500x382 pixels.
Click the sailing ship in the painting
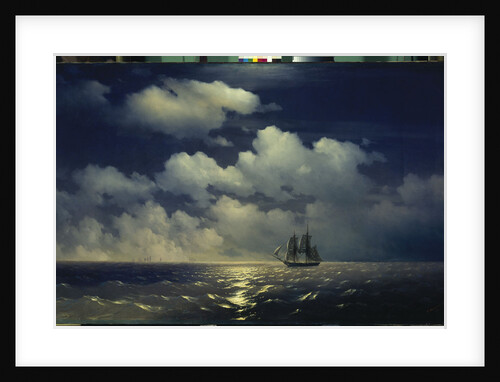click(298, 246)
